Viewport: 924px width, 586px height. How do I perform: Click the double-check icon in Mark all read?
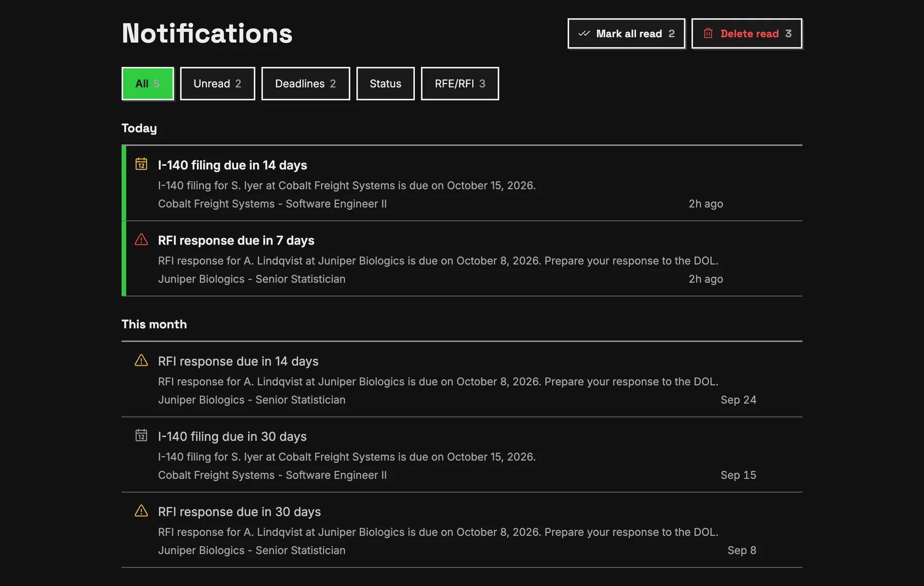click(x=584, y=33)
